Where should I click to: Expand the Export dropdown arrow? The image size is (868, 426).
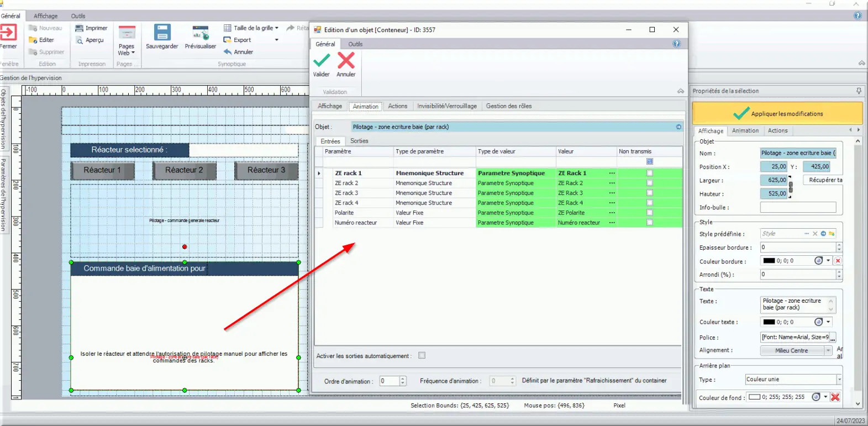277,40
